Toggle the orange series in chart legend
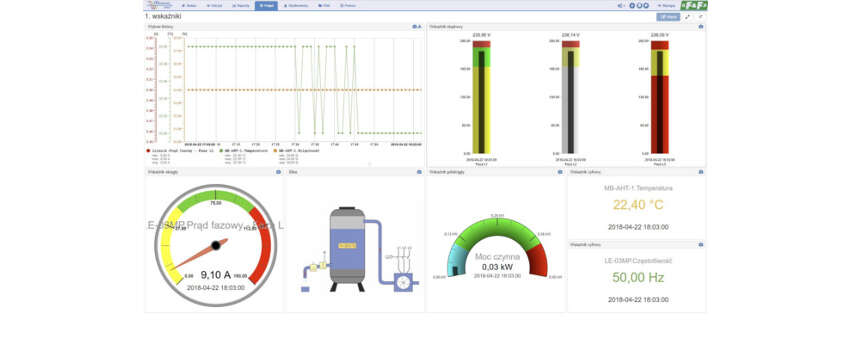The height and width of the screenshot is (362, 850). (297, 150)
